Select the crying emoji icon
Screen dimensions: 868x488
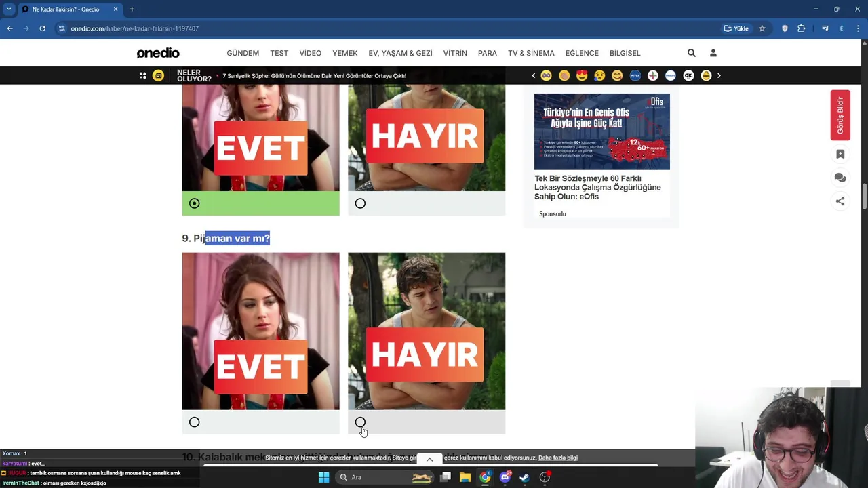tap(599, 75)
